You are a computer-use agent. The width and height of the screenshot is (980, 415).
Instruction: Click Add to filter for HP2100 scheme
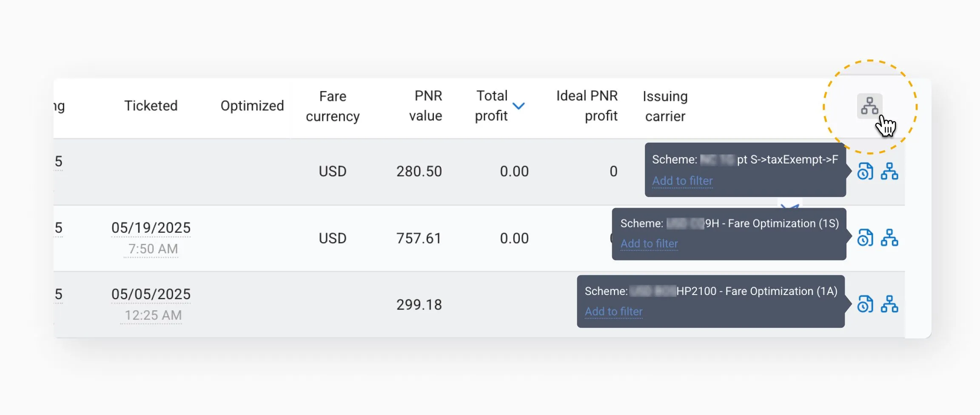pos(613,312)
